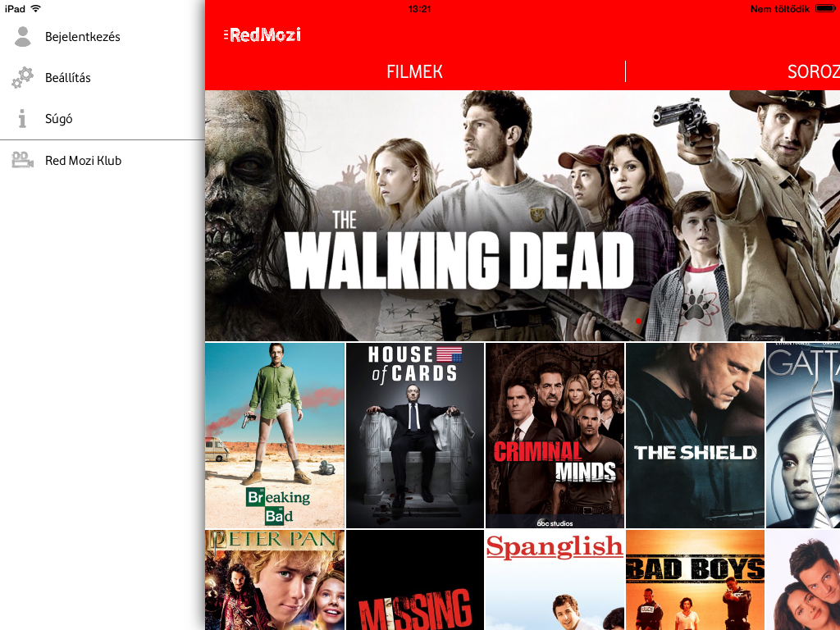Screen dimensions: 840x630
Task: Tap the gears icon for Beállítás
Action: tap(22, 78)
